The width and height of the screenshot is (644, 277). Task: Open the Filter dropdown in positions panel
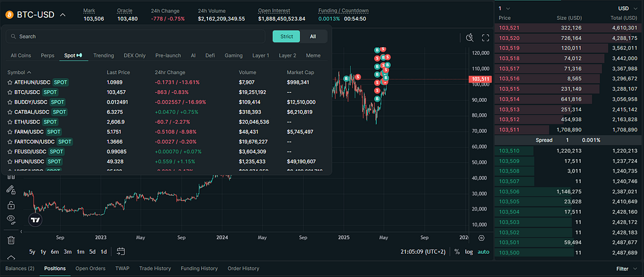pyautogui.click(x=625, y=269)
